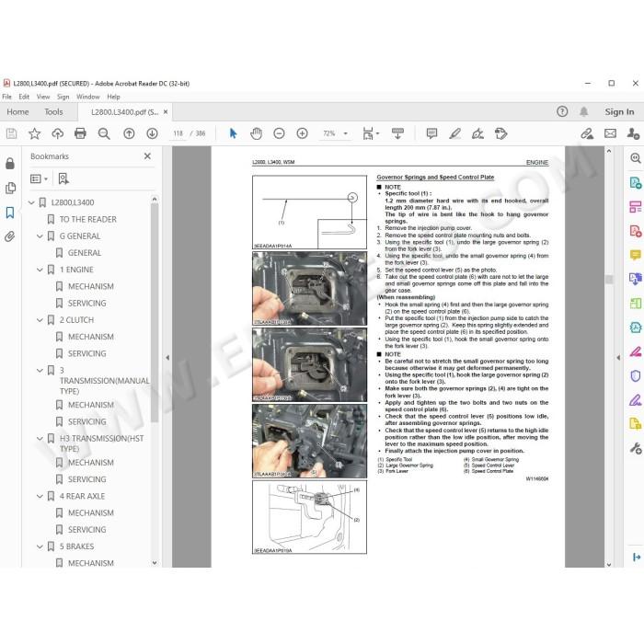Viewport: 644px width, 644px height.
Task: Open the Protect shield tool in right pane
Action: tap(636, 375)
